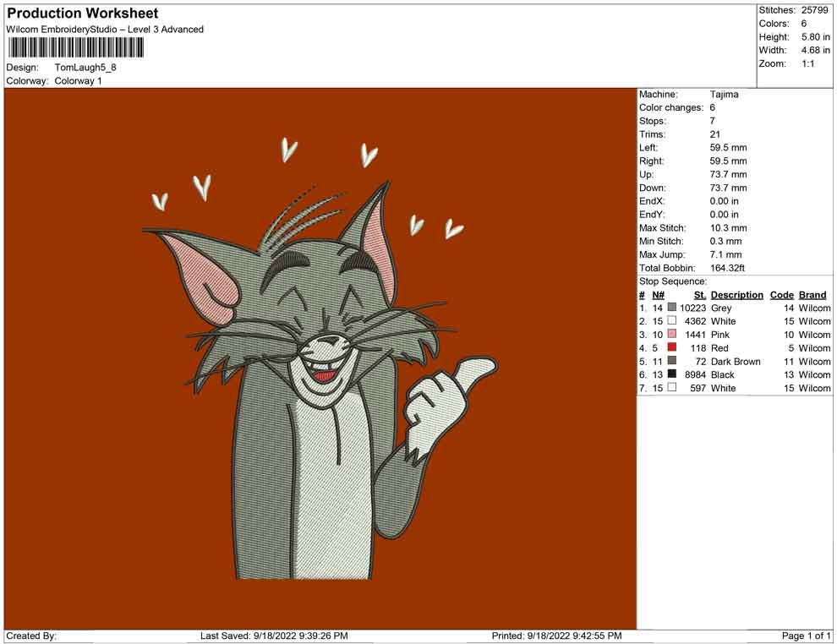Click the Grey thread color swatch
This screenshot has width=837, height=644.
coord(672,308)
